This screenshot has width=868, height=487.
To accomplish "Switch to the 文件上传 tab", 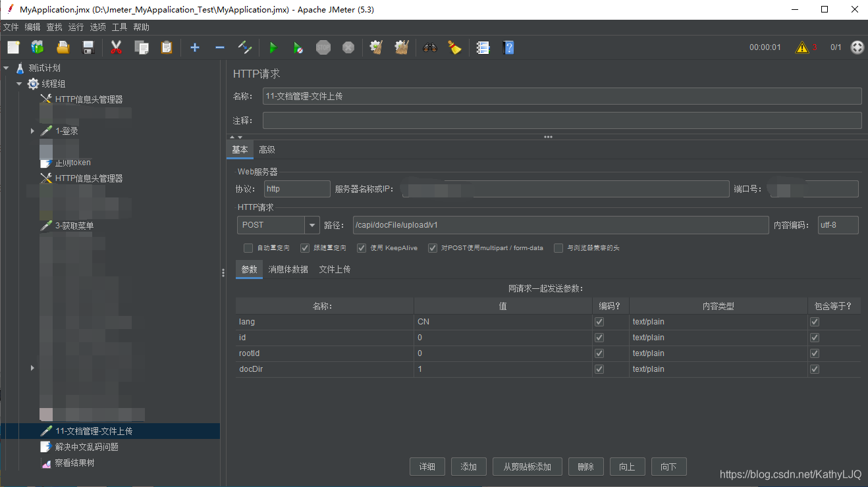I will tap(335, 269).
